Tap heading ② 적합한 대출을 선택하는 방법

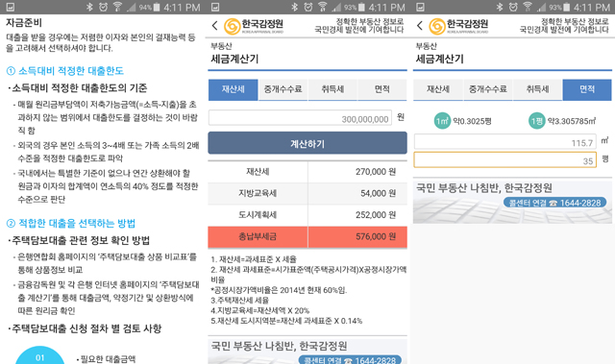pos(71,224)
